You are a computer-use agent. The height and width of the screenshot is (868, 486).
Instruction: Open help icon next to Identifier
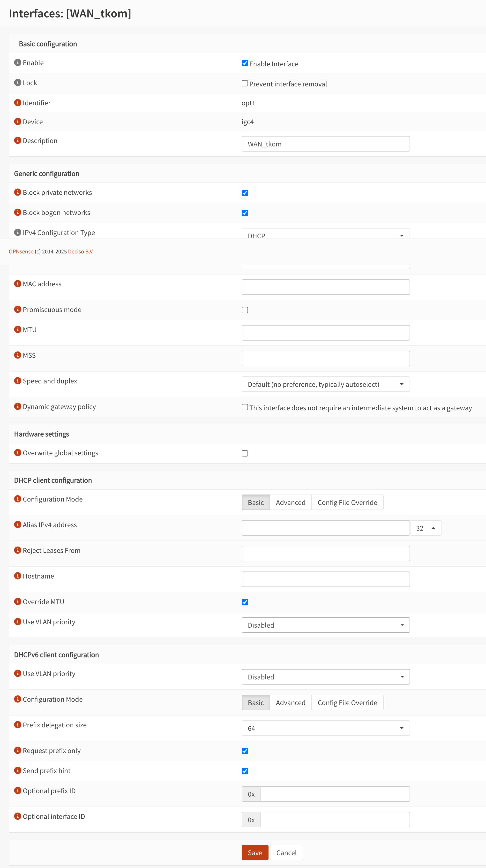17,102
